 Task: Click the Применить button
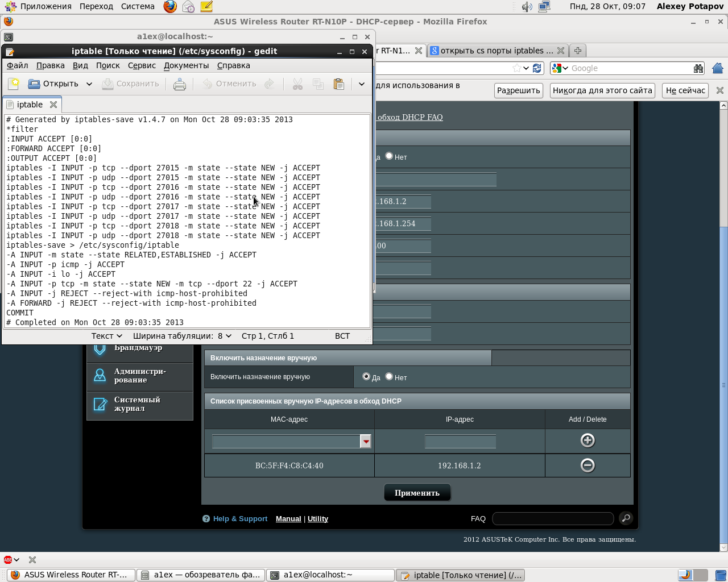coord(417,493)
